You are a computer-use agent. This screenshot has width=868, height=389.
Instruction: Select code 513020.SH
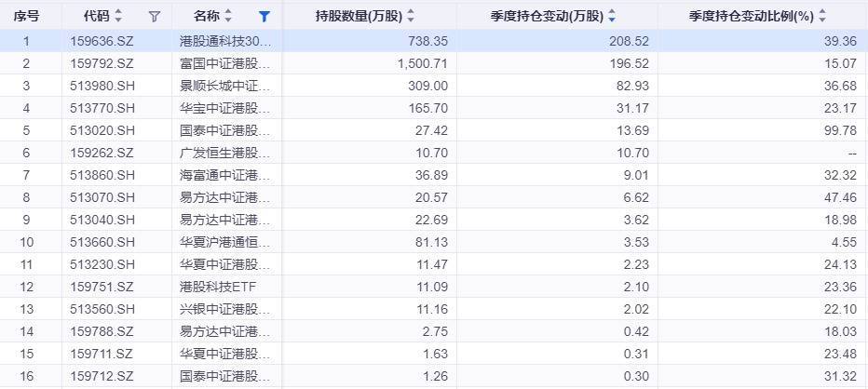(102, 130)
